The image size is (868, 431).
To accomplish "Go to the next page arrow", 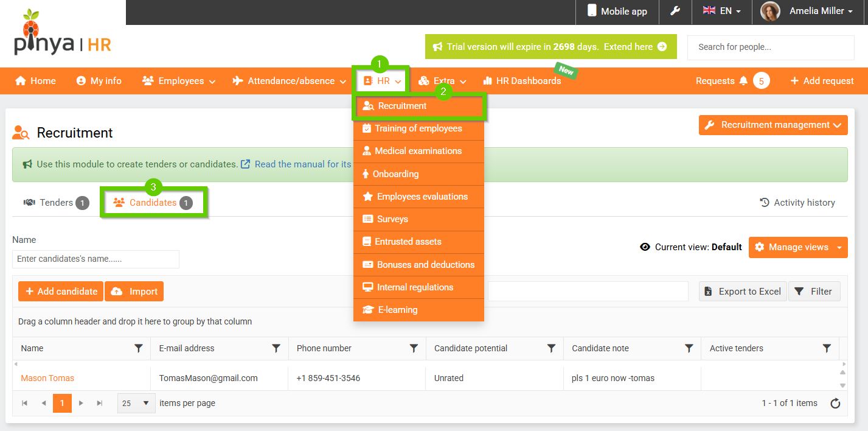I will coord(81,403).
